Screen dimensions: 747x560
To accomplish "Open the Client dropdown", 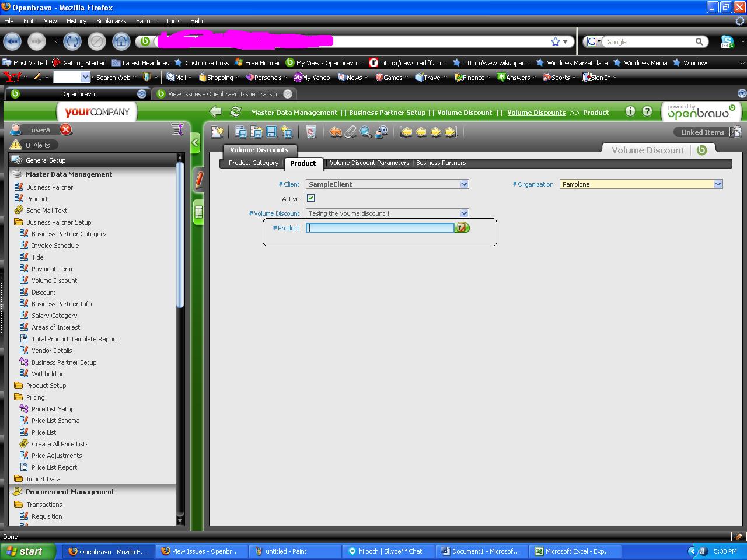I will (464, 184).
